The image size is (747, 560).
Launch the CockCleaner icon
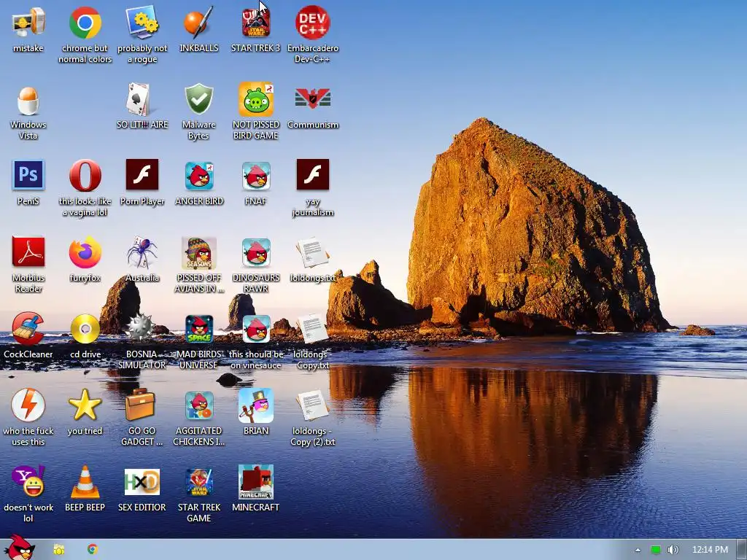click(28, 329)
